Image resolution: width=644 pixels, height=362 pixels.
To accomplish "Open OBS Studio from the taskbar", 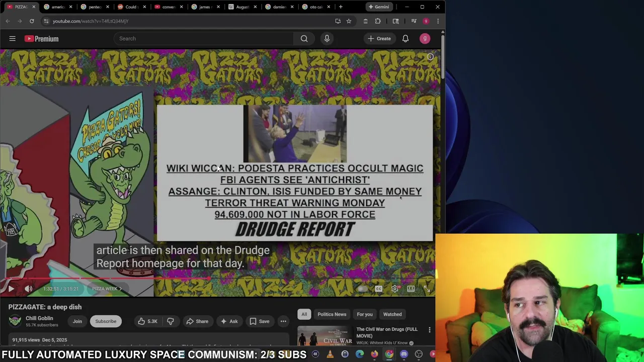I will pyautogui.click(x=419, y=354).
